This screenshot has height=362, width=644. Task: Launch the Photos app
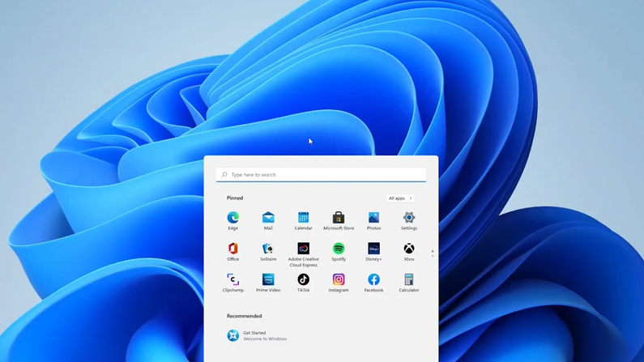click(x=373, y=218)
